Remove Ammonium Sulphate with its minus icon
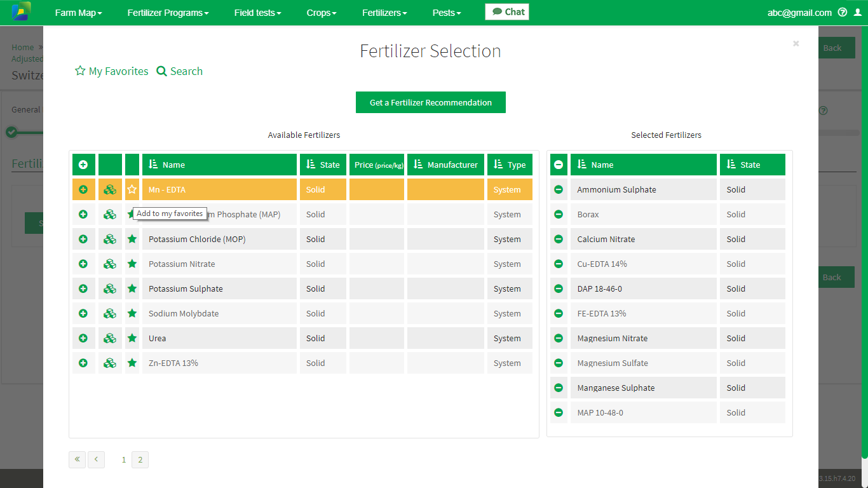This screenshot has height=488, width=868. tap(559, 189)
